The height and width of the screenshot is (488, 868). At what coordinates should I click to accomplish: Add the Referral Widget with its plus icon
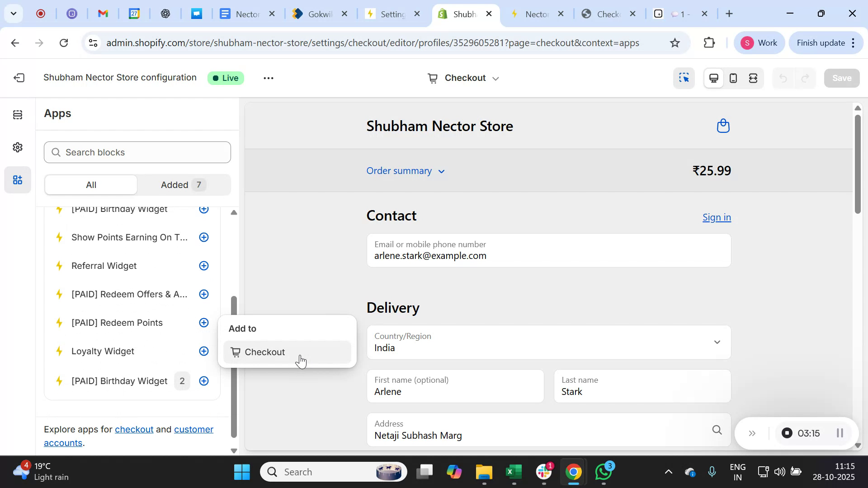click(x=204, y=266)
